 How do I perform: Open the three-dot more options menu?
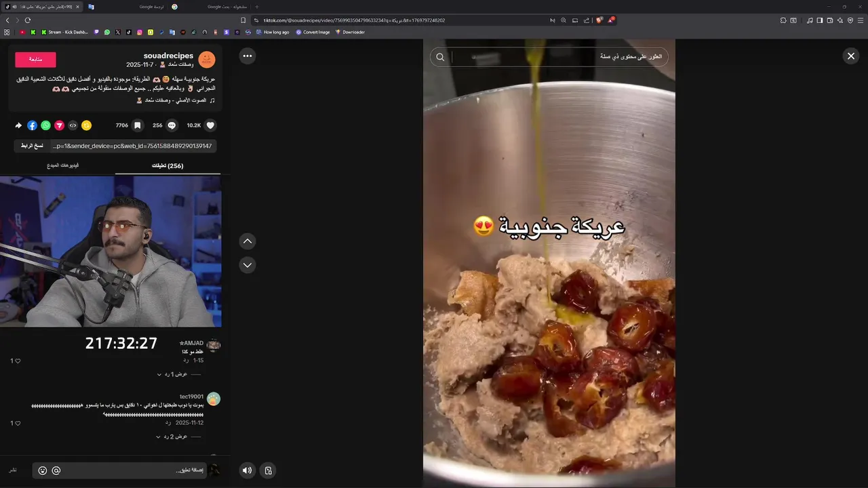click(x=248, y=56)
